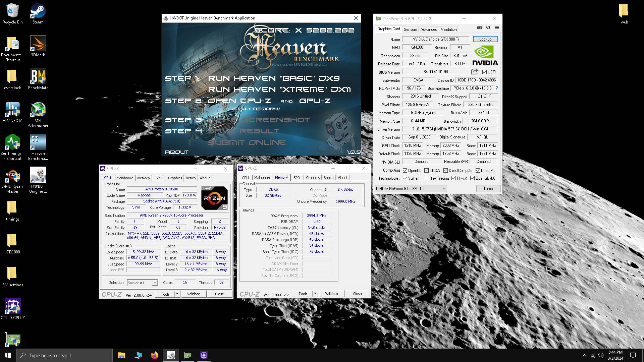Viewport: 644px width, 362px height.
Task: Toggle the DirectCompute checkbox
Action: pos(445,171)
